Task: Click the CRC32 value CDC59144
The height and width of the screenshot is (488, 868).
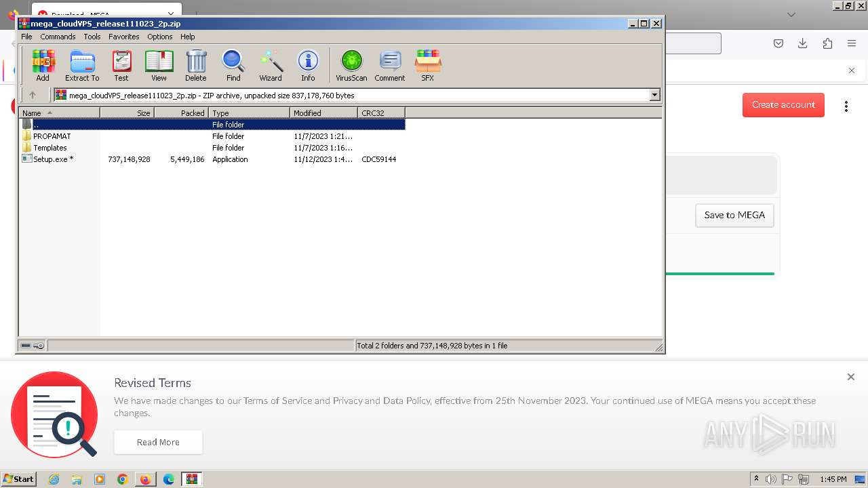Action: pyautogui.click(x=379, y=159)
